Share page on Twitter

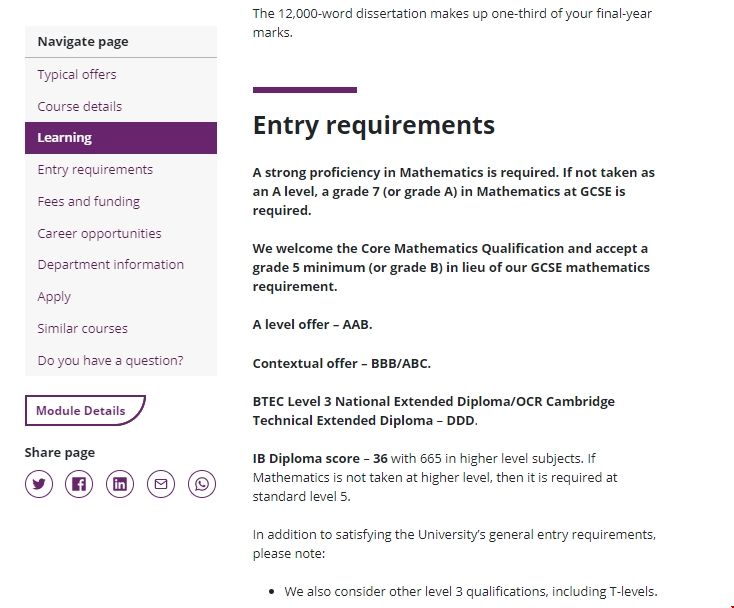(39, 485)
